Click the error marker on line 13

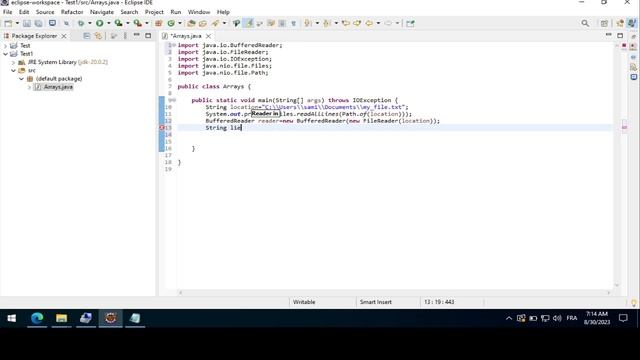coord(162,128)
